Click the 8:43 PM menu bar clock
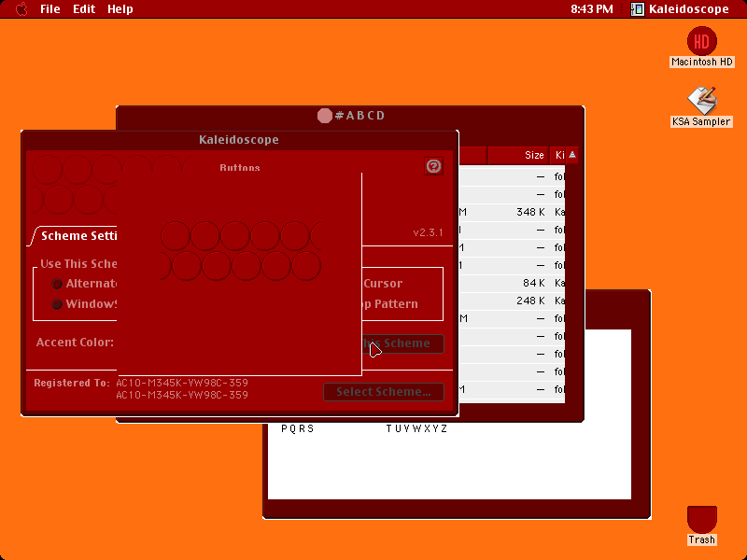 tap(592, 9)
